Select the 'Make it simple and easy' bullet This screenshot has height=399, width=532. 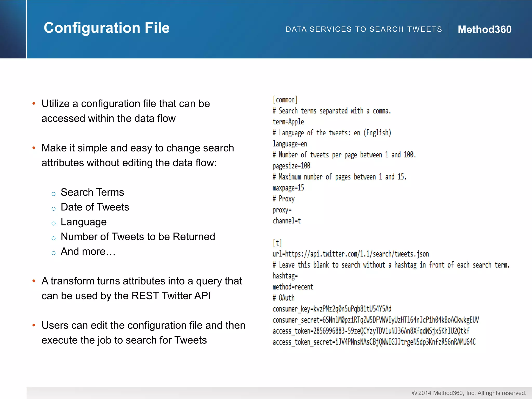pos(138,155)
